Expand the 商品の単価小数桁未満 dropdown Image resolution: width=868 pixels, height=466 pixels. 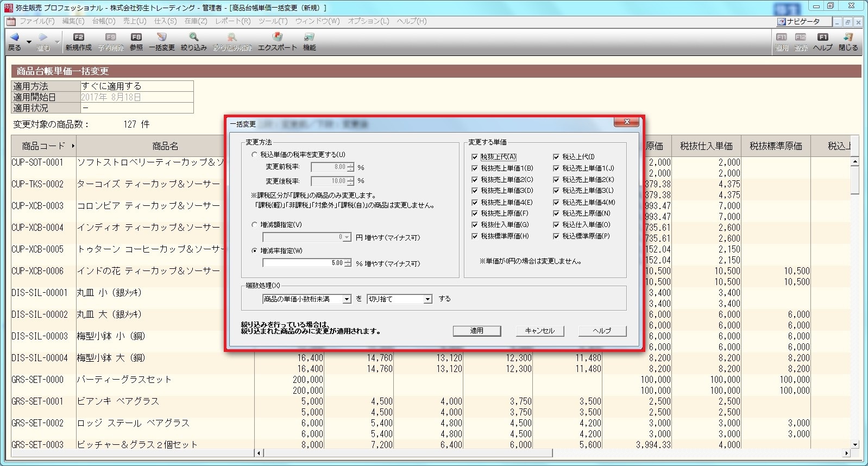[x=347, y=299]
